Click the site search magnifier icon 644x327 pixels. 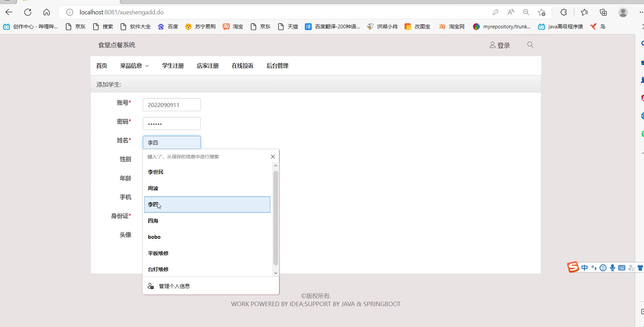coord(530,45)
